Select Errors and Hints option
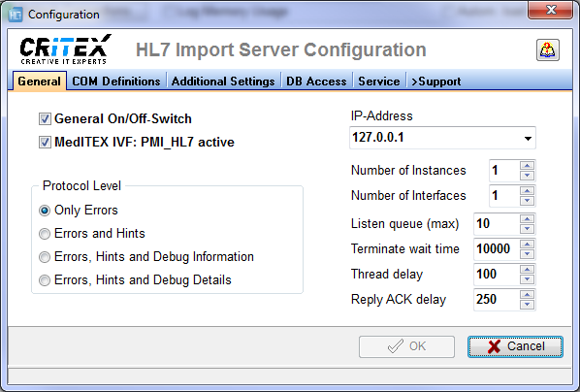 coord(45,234)
